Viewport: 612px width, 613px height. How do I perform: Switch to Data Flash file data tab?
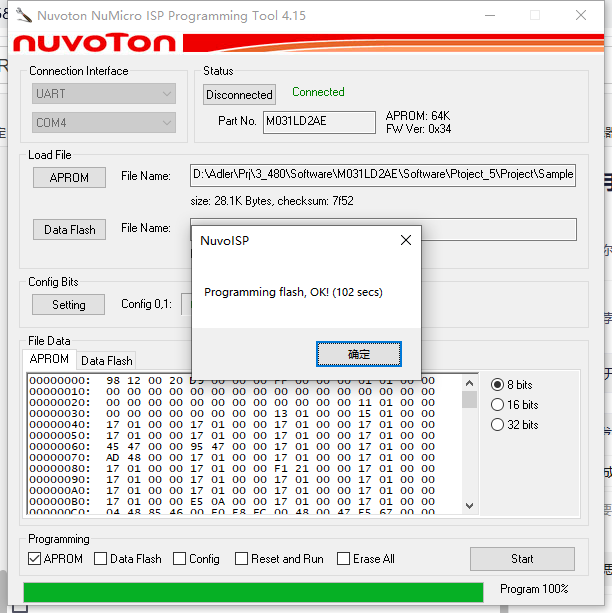pyautogui.click(x=106, y=360)
